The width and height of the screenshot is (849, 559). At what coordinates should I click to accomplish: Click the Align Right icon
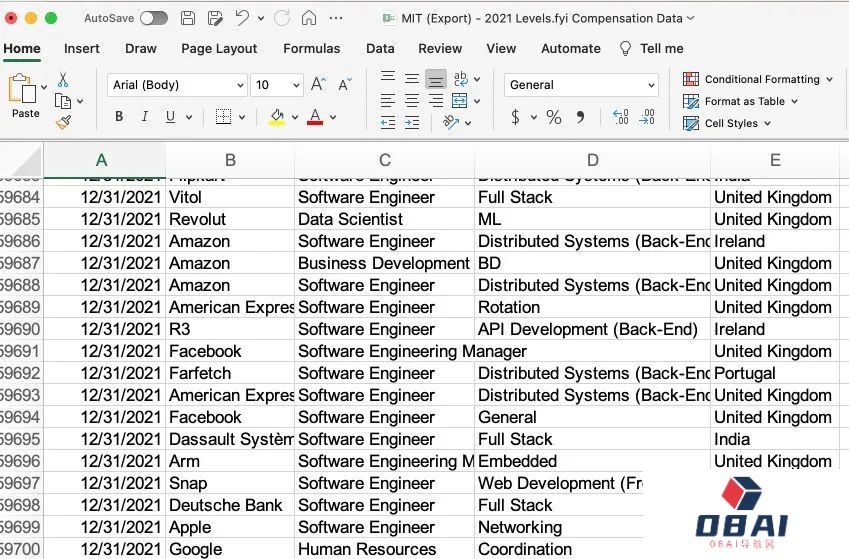click(436, 101)
